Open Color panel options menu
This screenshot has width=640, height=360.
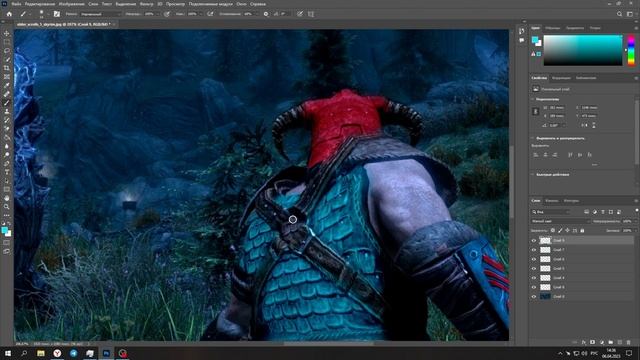[636, 28]
